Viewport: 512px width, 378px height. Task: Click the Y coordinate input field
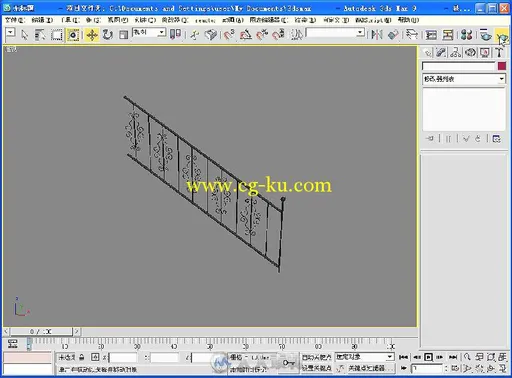point(165,358)
